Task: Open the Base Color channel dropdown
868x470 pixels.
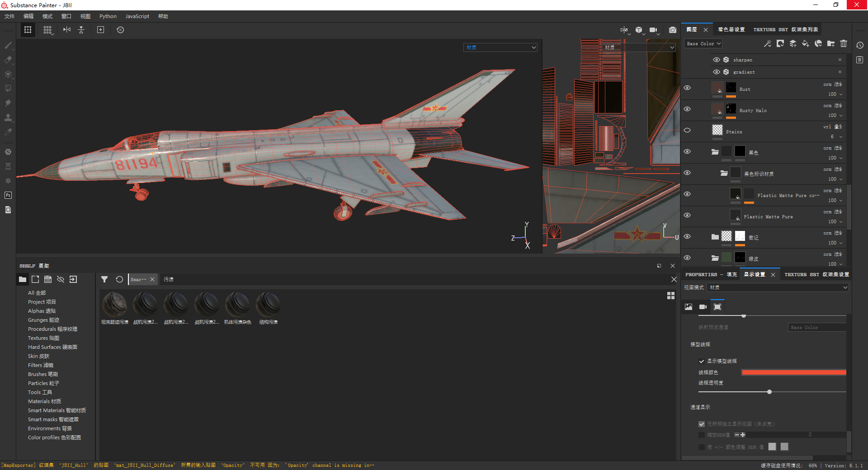Action: pos(703,44)
